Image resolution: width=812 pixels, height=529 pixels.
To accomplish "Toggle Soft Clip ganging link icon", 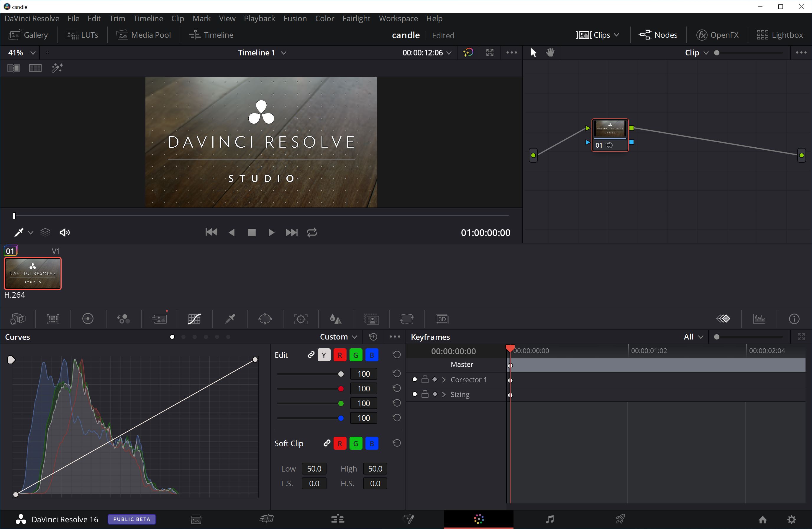I will tap(327, 443).
